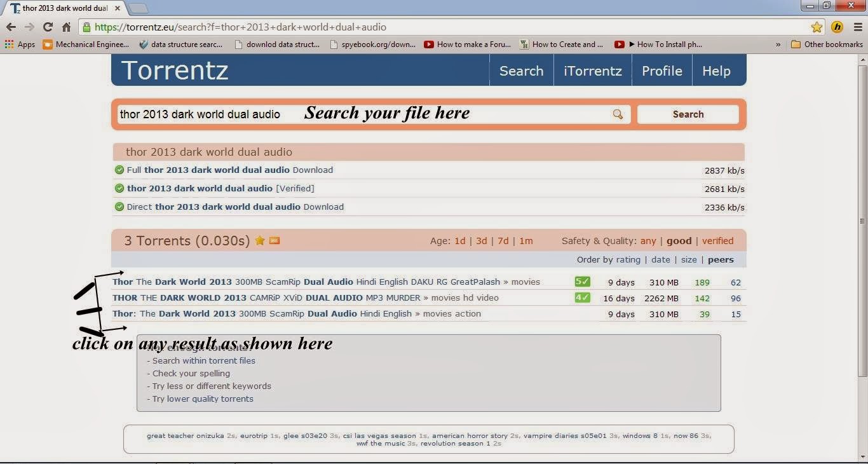Open Help in the Torrentz header
This screenshot has width=868, height=464.
tap(716, 71)
